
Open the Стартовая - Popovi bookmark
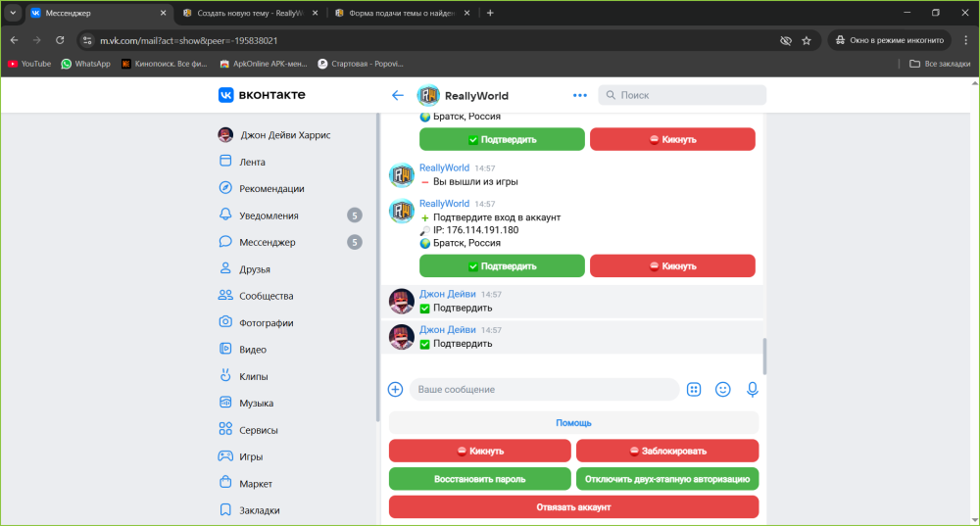pos(361,64)
